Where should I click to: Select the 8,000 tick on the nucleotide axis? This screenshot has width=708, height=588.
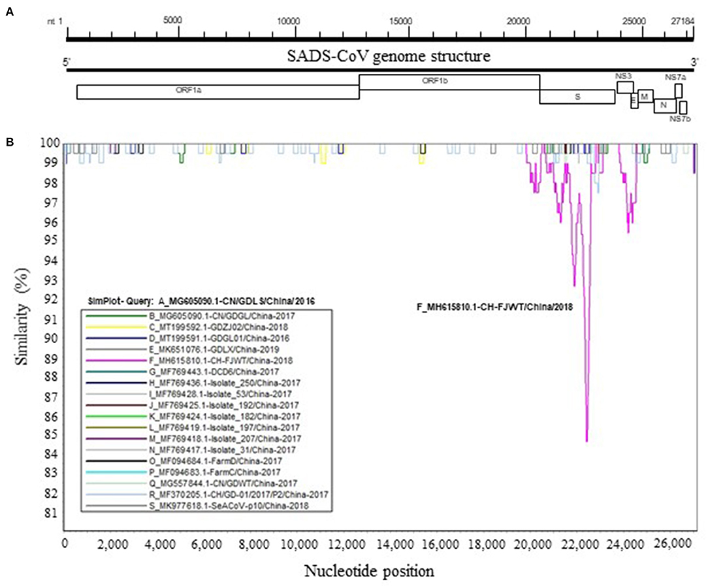click(254, 544)
